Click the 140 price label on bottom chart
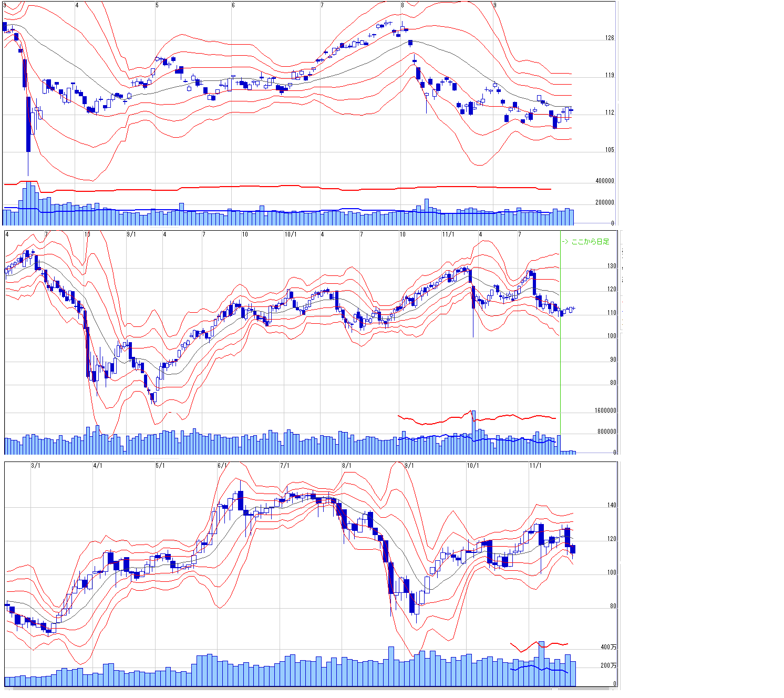784x698 pixels. tap(612, 505)
